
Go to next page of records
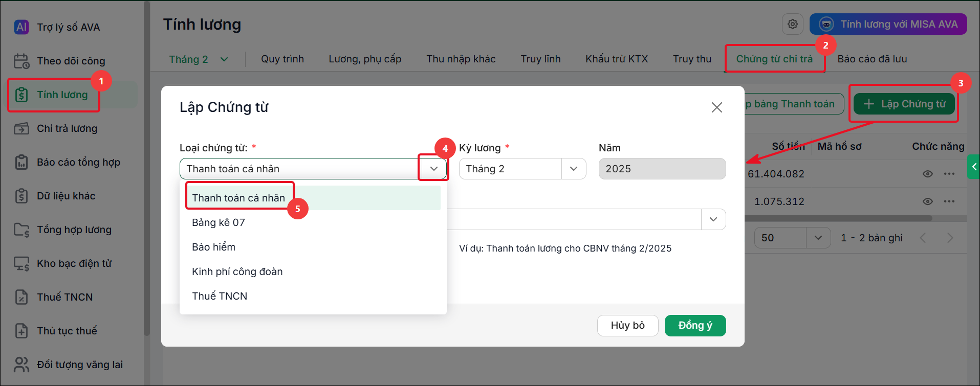pos(950,238)
